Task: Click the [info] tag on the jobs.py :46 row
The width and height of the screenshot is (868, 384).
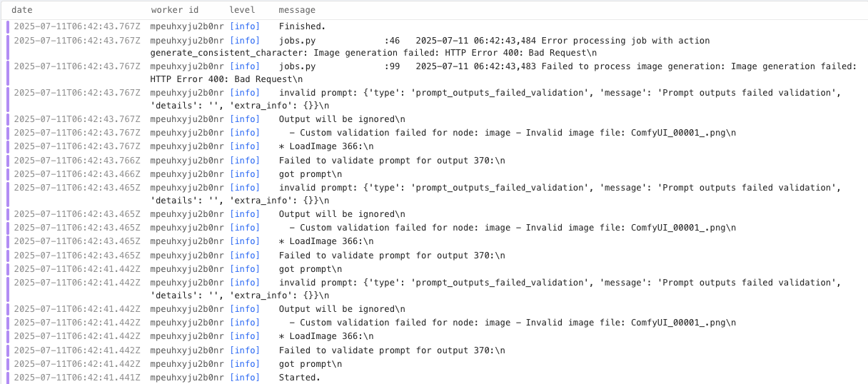Action: (x=245, y=41)
